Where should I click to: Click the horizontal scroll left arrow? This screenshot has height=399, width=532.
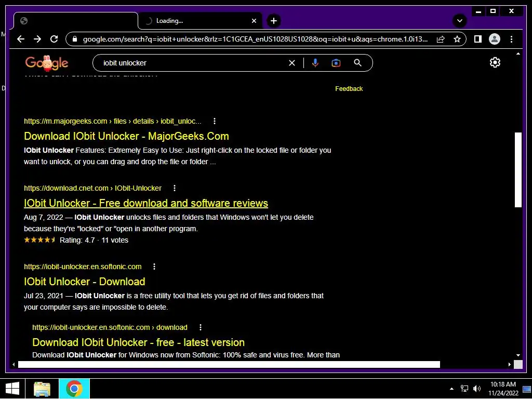coord(14,364)
